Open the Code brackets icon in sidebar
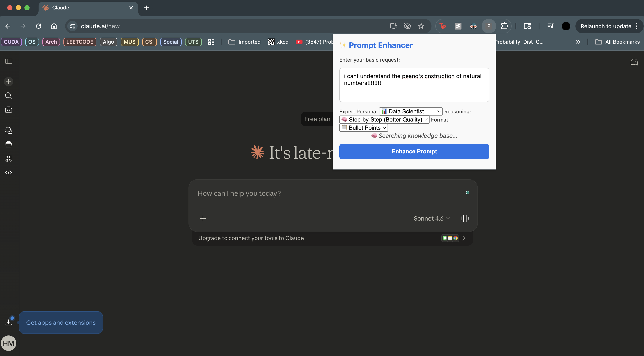This screenshot has height=356, width=644. (9, 172)
